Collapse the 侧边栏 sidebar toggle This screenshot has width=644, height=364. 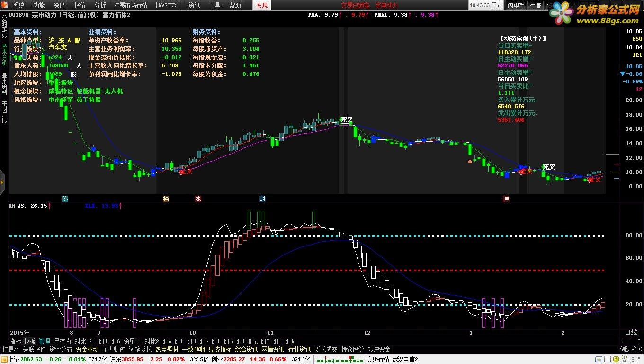(x=631, y=349)
